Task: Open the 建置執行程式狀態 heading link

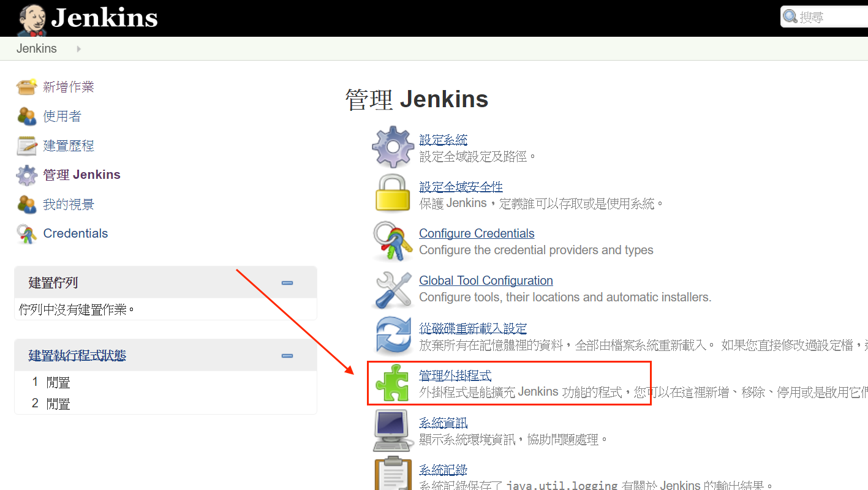Action: (77, 356)
